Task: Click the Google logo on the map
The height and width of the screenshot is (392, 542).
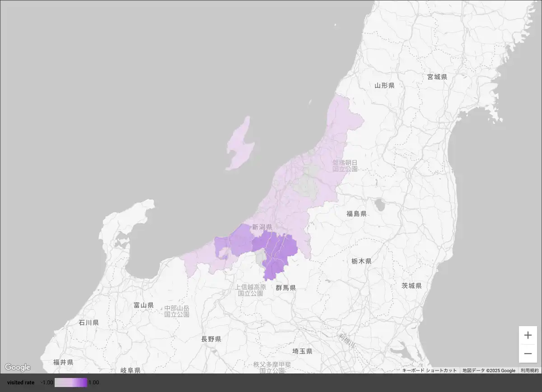Action: (18, 367)
